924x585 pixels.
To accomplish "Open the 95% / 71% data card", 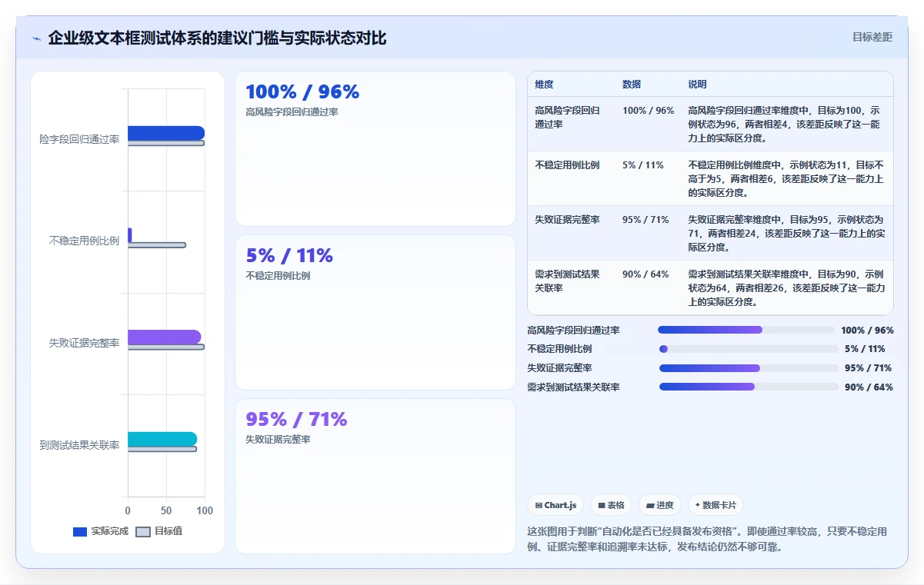I will tap(375, 476).
